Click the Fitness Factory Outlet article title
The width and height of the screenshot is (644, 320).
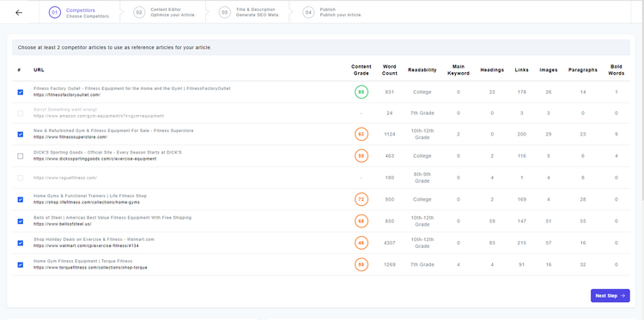click(x=132, y=88)
